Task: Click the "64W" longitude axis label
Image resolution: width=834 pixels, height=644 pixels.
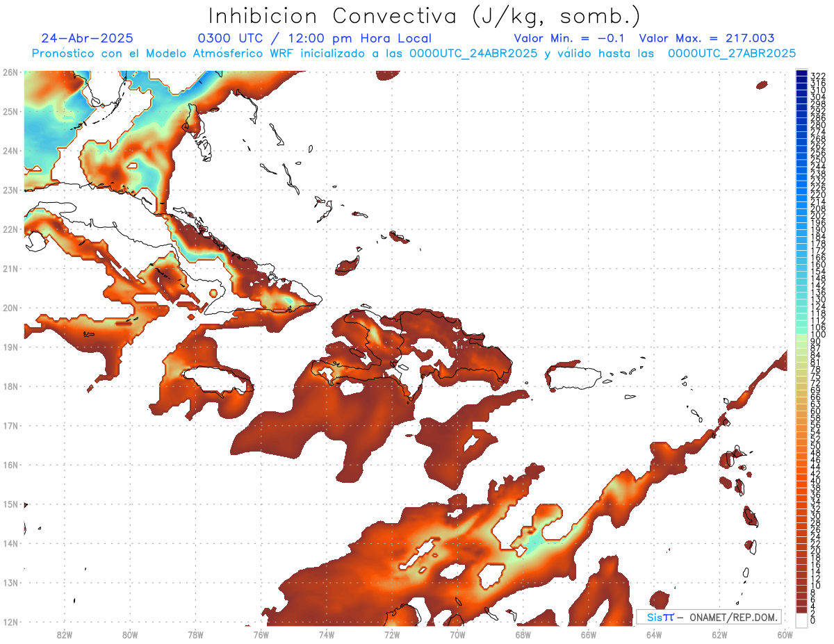Action: pos(654,634)
